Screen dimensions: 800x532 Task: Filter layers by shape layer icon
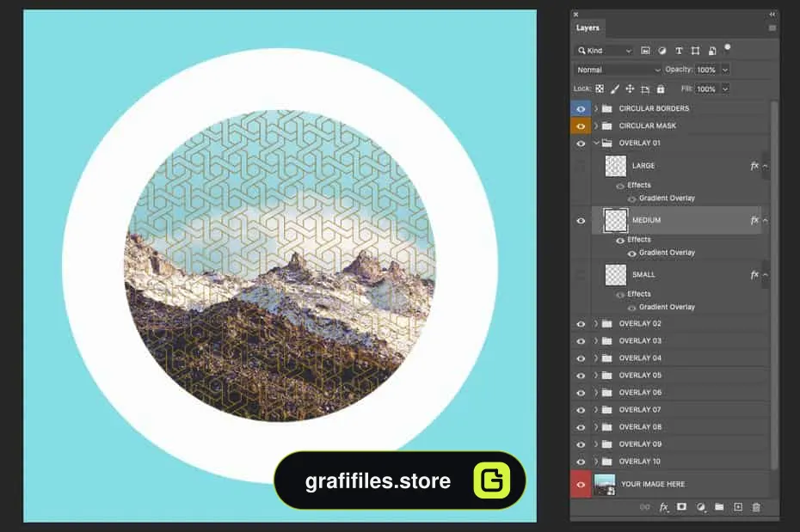point(695,51)
